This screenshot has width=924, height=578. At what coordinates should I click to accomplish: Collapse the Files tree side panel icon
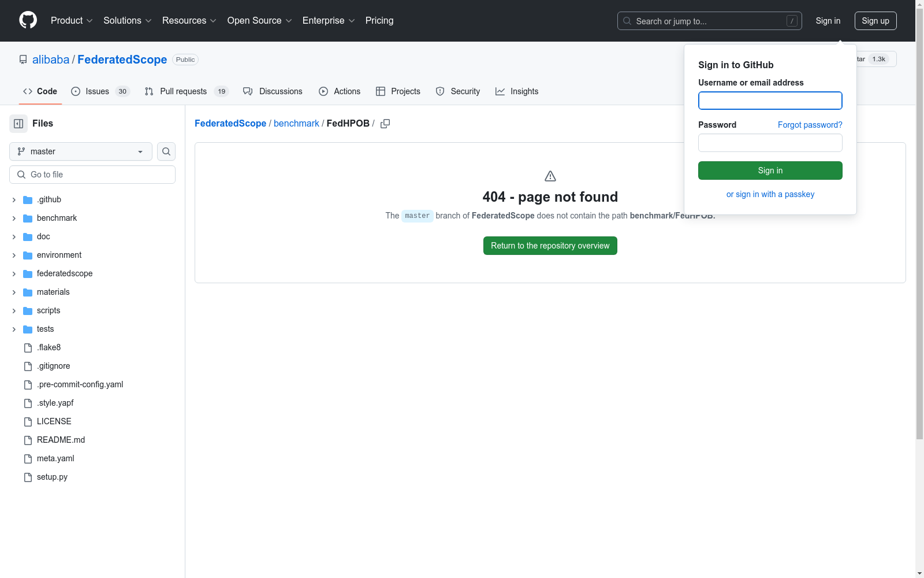coord(18,124)
